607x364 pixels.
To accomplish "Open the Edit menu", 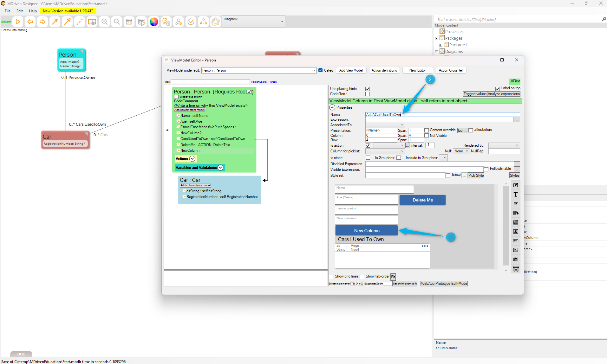I will pyautogui.click(x=20, y=11).
